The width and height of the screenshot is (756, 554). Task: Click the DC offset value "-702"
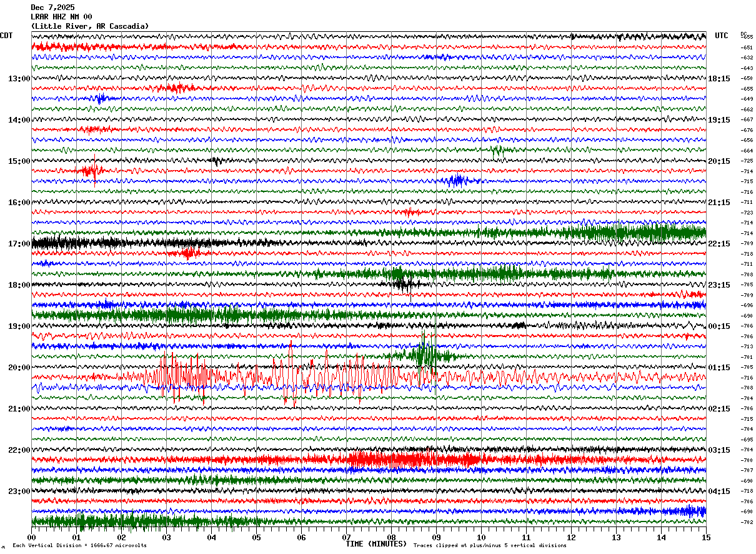click(x=747, y=522)
